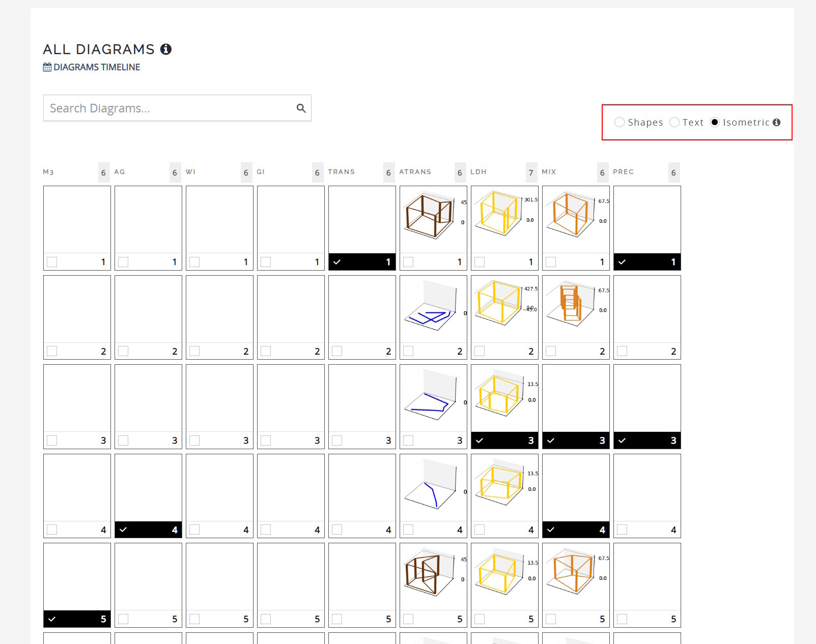Viewport: 816px width, 644px height.
Task: Open ATRANS diagram 1 brown cube thumbnail
Action: [433, 220]
